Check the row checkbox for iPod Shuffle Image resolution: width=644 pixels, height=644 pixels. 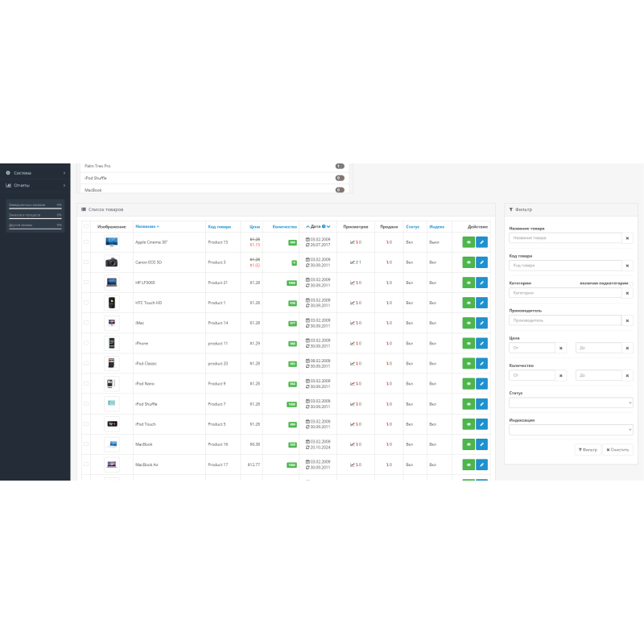[86, 404]
